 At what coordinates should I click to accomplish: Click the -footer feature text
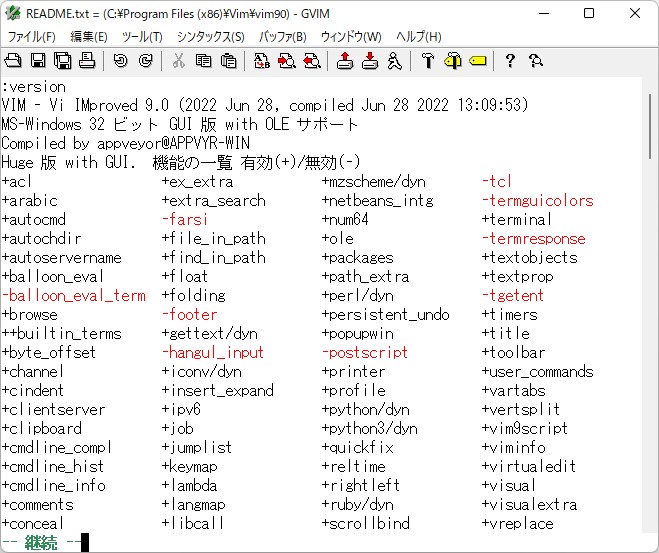190,314
